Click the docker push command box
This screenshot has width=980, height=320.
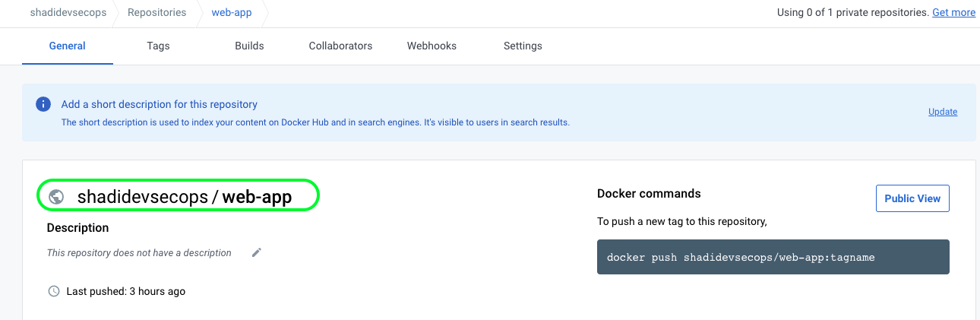click(x=773, y=257)
